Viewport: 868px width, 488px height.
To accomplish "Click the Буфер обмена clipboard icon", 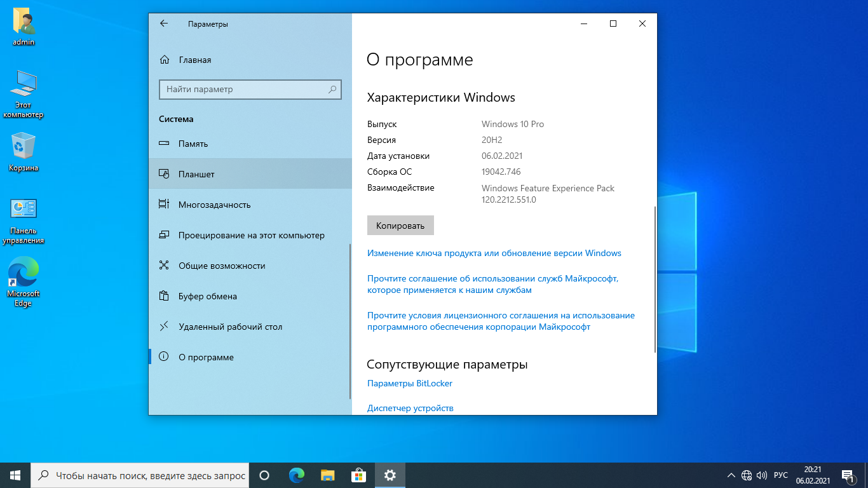I will tap(164, 296).
